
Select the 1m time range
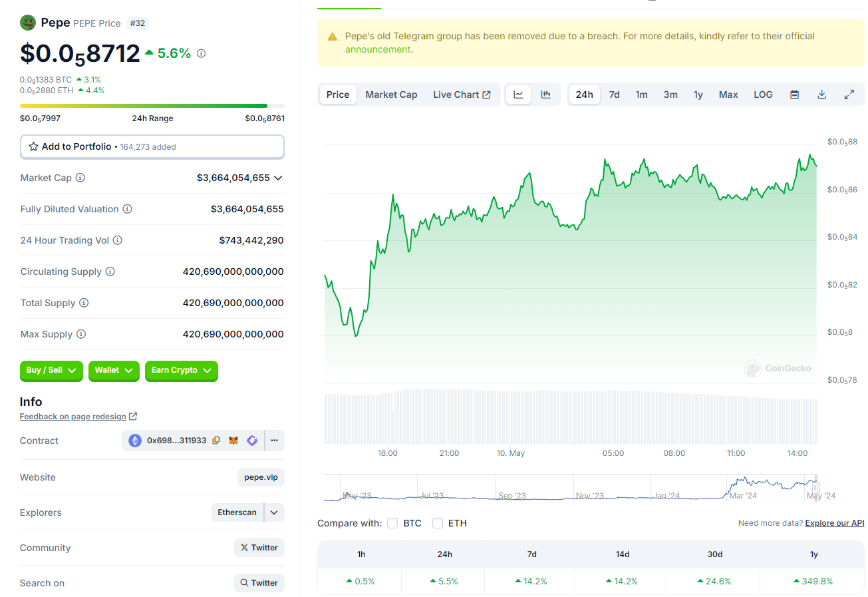point(641,95)
